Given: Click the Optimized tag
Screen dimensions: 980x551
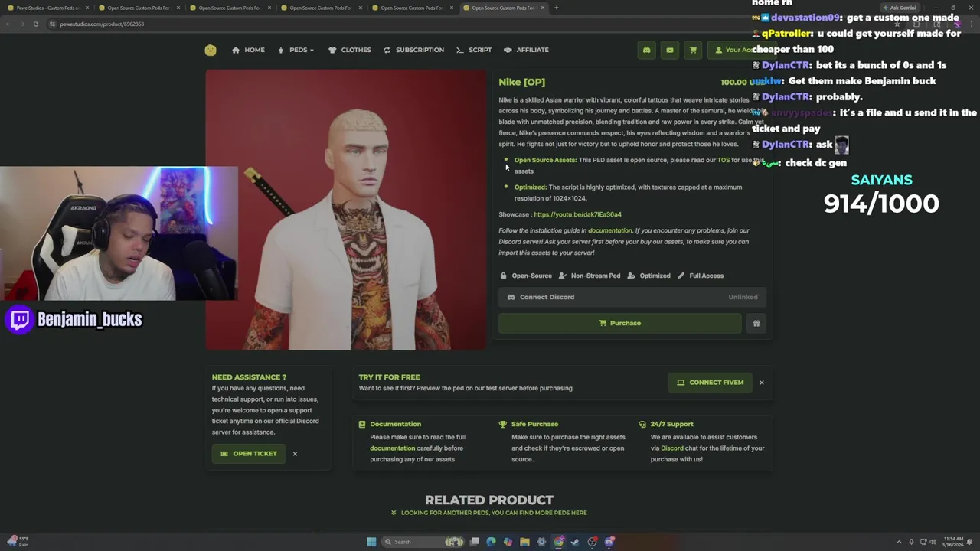Looking at the screenshot, I should tap(648, 275).
